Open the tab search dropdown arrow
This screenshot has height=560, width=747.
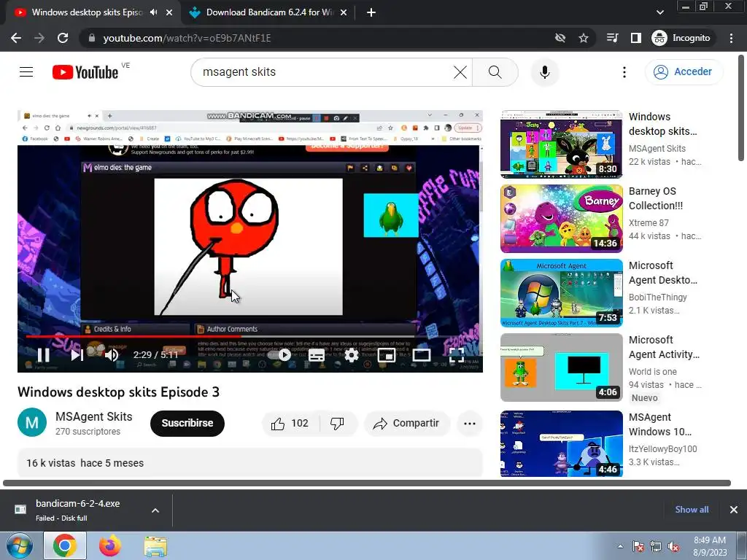[659, 12]
